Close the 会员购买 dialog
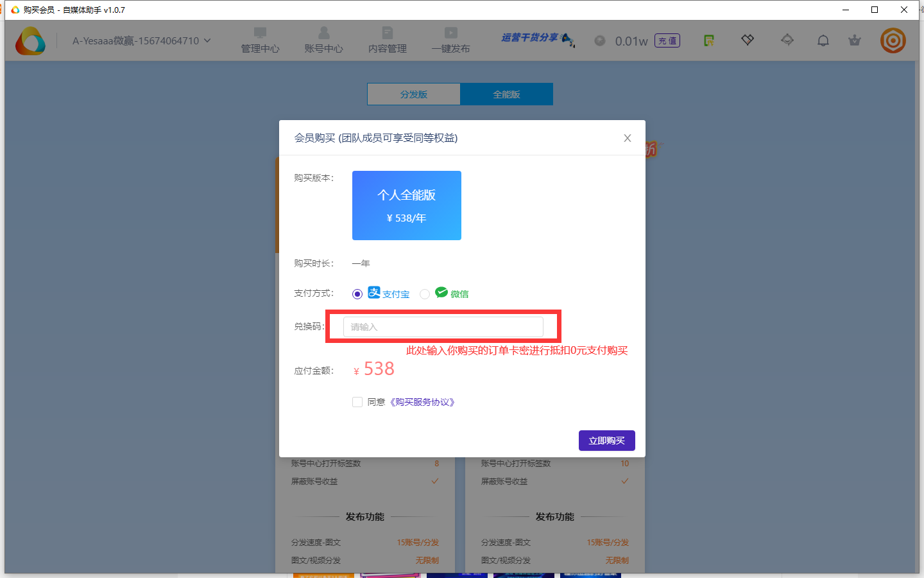 click(x=627, y=138)
